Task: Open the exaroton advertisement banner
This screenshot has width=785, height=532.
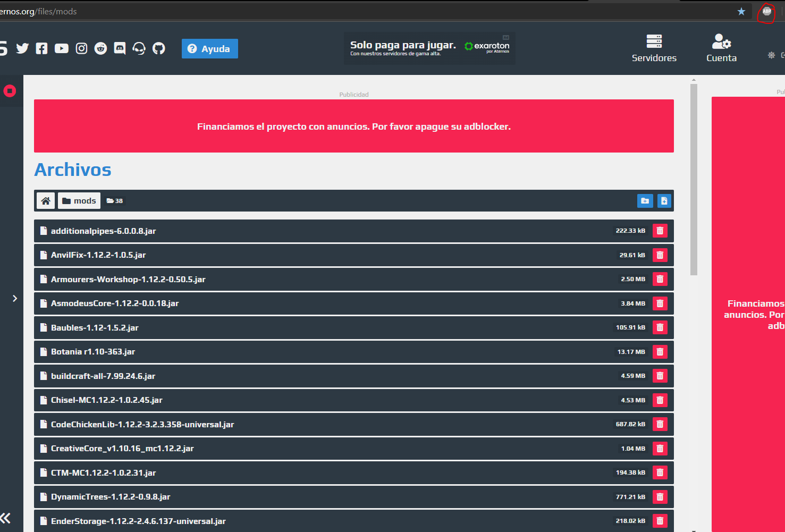Action: tap(429, 48)
